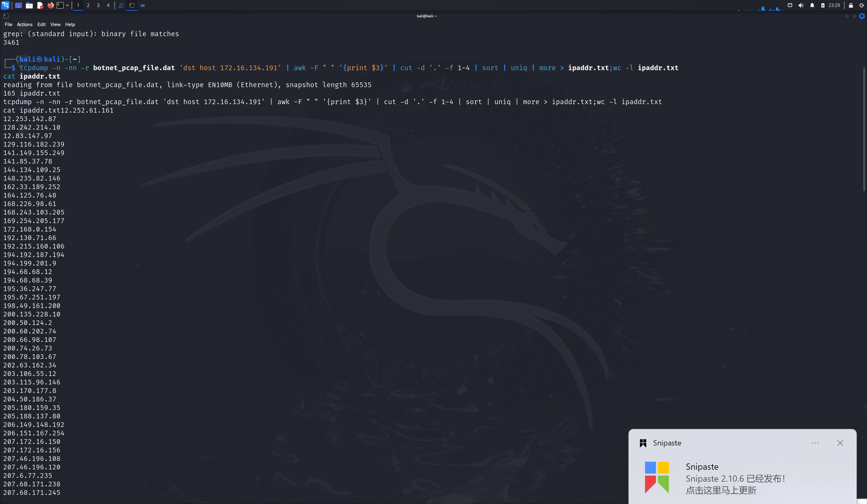Open the notifications bell icon
The image size is (867, 504).
[812, 5]
